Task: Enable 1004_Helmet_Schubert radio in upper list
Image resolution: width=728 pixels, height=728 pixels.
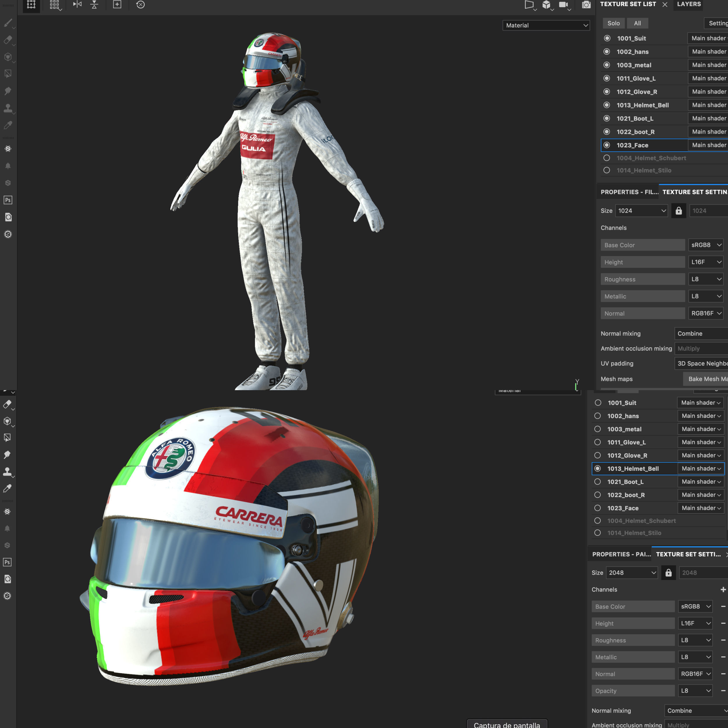Action: pos(607,158)
